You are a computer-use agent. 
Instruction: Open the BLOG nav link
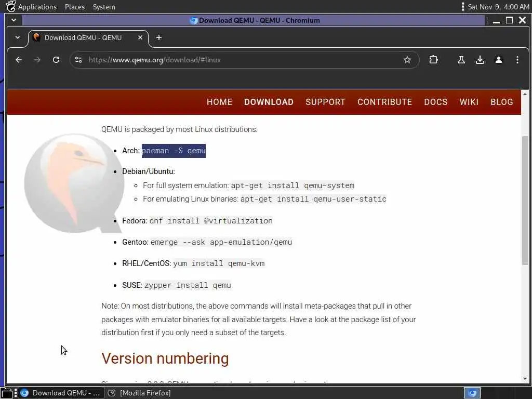(x=501, y=102)
